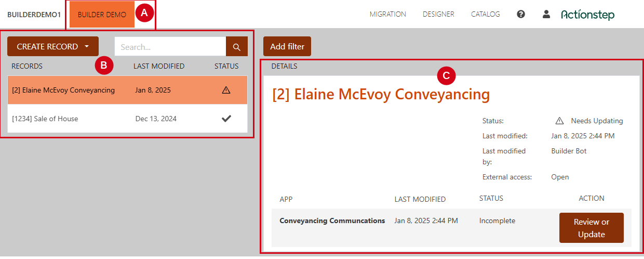This screenshot has height=259, width=644.
Task: Click the Jan 8, 2025 date in records list
Action: click(x=153, y=90)
